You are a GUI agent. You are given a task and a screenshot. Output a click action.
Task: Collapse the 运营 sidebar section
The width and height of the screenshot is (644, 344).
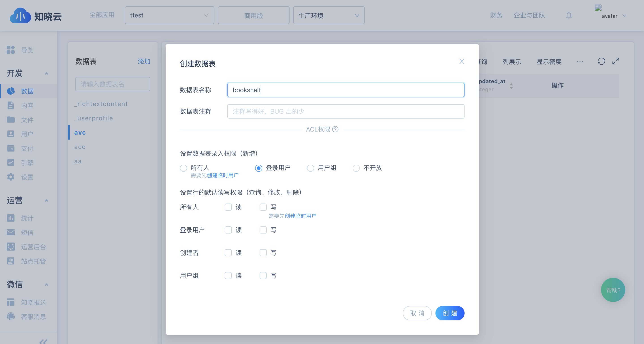coord(47,201)
